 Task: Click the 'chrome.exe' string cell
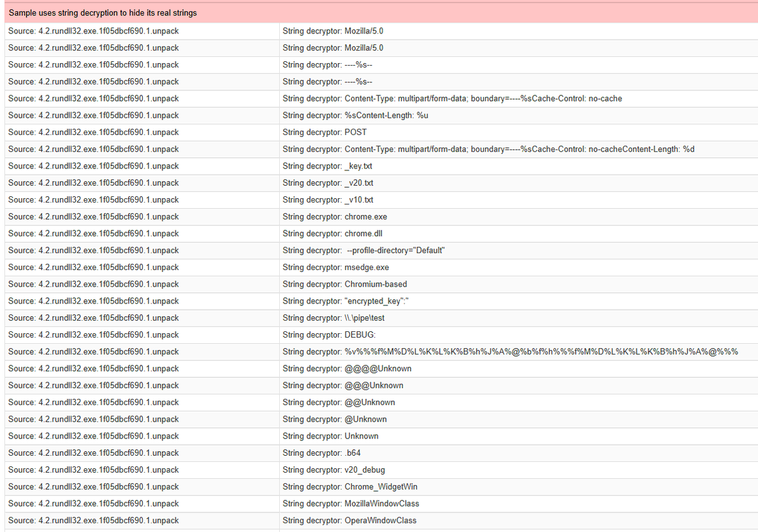(x=519, y=216)
